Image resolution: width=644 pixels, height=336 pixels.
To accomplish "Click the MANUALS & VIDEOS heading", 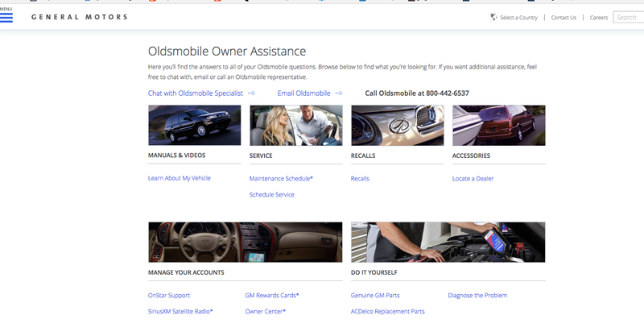I will click(176, 155).
